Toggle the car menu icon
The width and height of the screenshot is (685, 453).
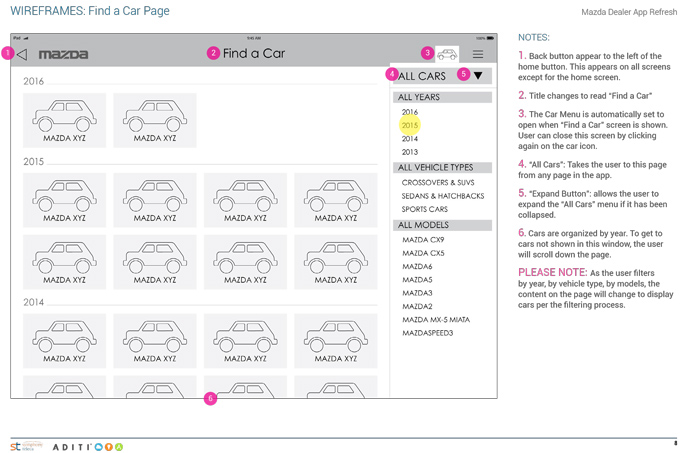pyautogui.click(x=447, y=55)
